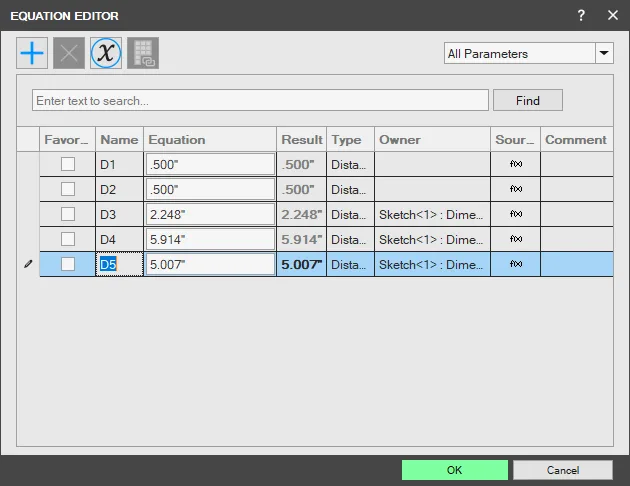Click the Name column header

pos(119,139)
